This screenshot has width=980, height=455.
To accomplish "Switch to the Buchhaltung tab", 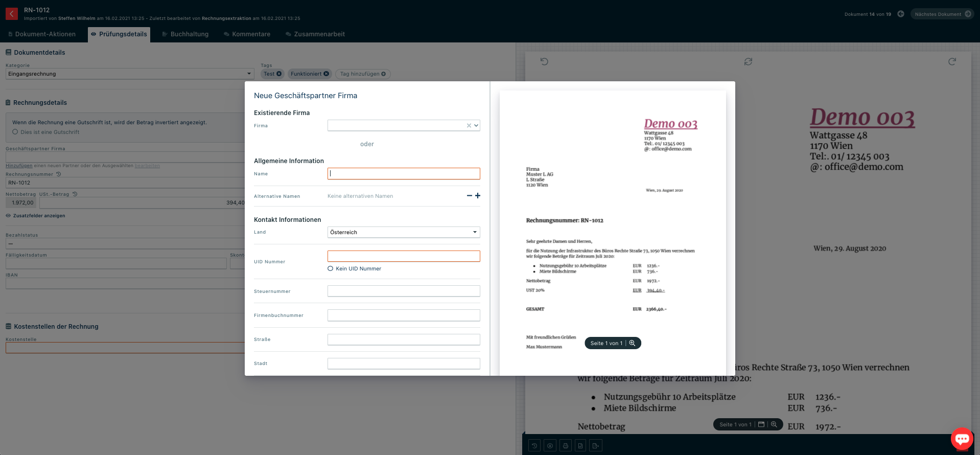I will (185, 34).
